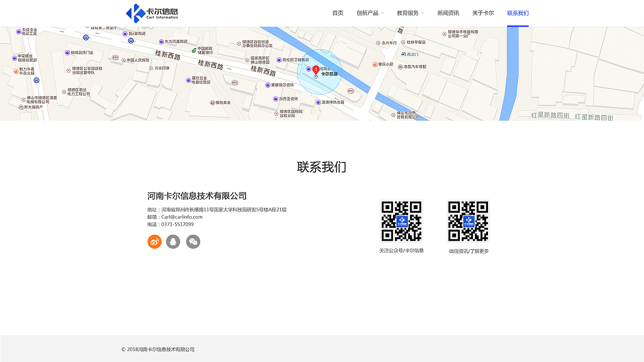Click the QR code for 关注公众号/卡尔信息
Image resolution: width=644 pixels, height=362 pixels.
[x=401, y=221]
